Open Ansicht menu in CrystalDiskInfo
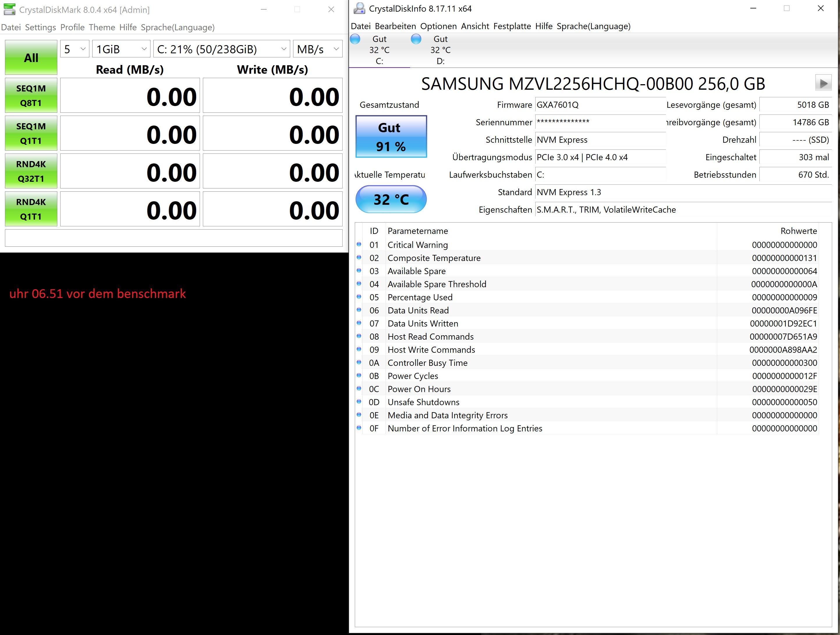840x635 pixels. tap(475, 26)
